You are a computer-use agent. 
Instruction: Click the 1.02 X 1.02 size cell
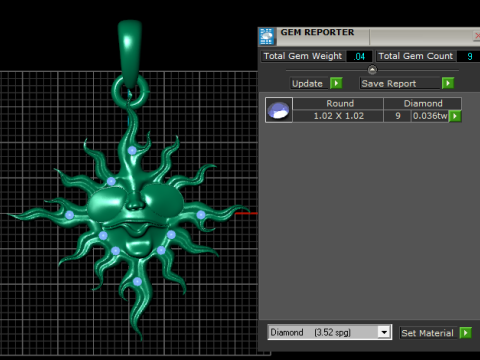coord(338,116)
